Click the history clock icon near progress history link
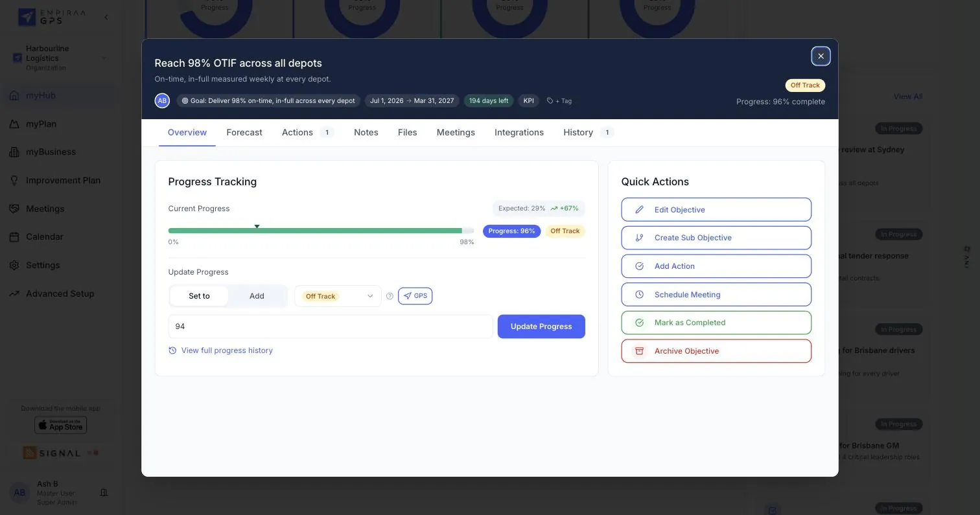980x515 pixels. pos(172,350)
